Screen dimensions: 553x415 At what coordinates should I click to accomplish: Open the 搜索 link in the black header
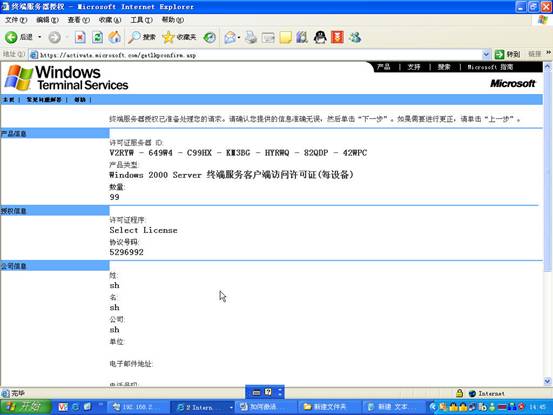tap(444, 67)
